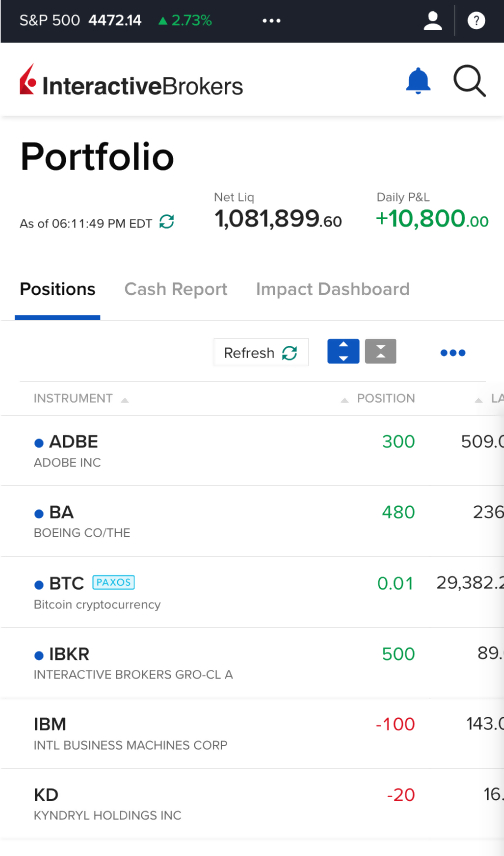
Task: Open the notifications bell
Action: 418,81
